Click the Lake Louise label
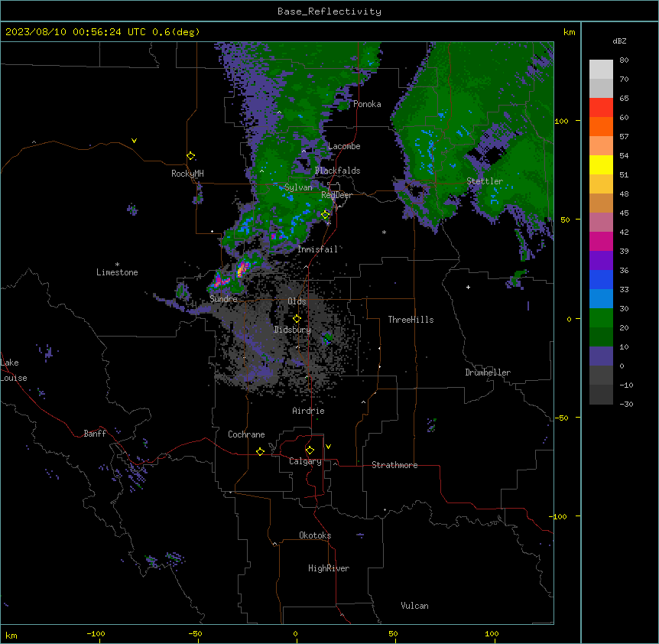The width and height of the screenshot is (659, 644). [x=14, y=370]
